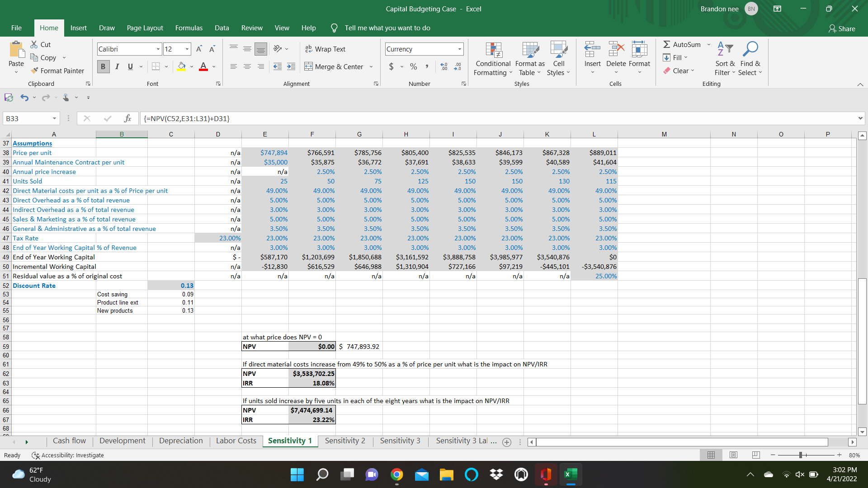Switch to the Formulas ribbon tab
868x488 pixels.
189,28
